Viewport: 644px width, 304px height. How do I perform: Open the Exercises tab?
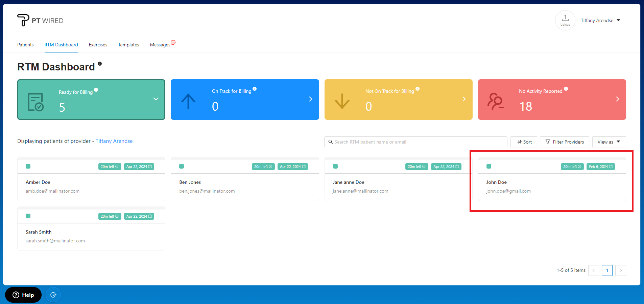coord(98,45)
